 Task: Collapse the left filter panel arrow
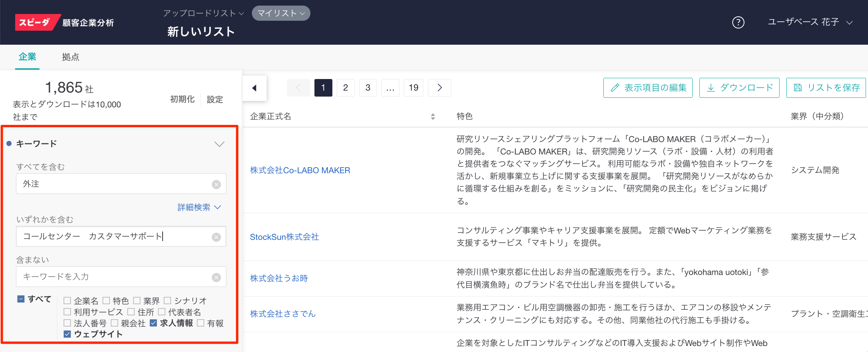point(254,88)
